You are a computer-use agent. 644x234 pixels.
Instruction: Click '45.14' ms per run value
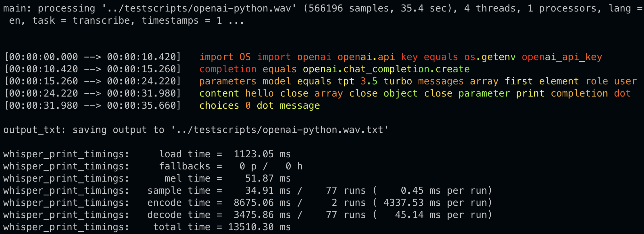[x=409, y=215]
